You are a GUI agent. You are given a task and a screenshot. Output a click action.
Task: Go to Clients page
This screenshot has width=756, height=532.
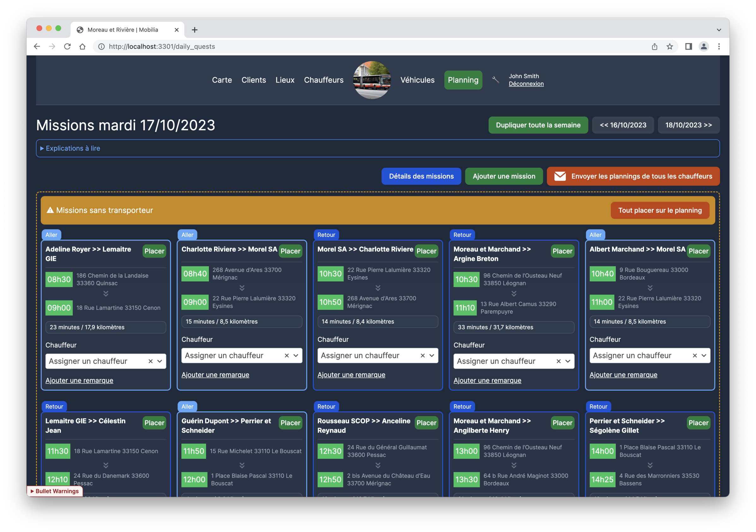tap(254, 80)
